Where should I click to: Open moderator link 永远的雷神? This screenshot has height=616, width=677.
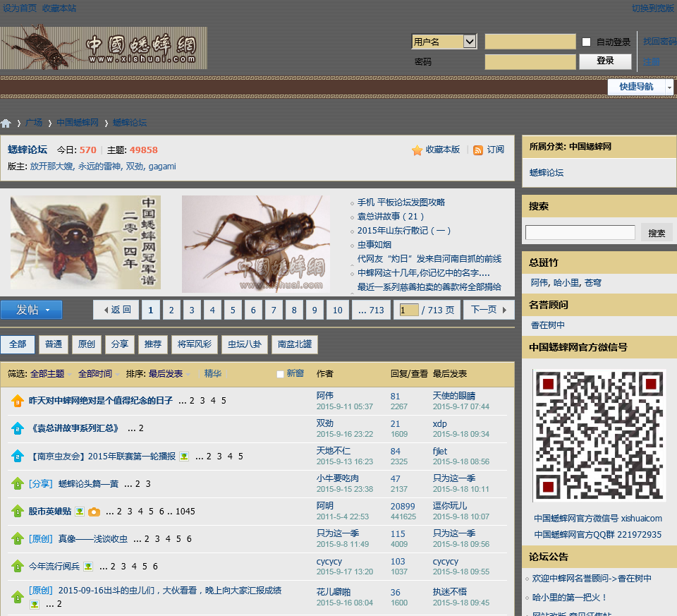point(99,167)
